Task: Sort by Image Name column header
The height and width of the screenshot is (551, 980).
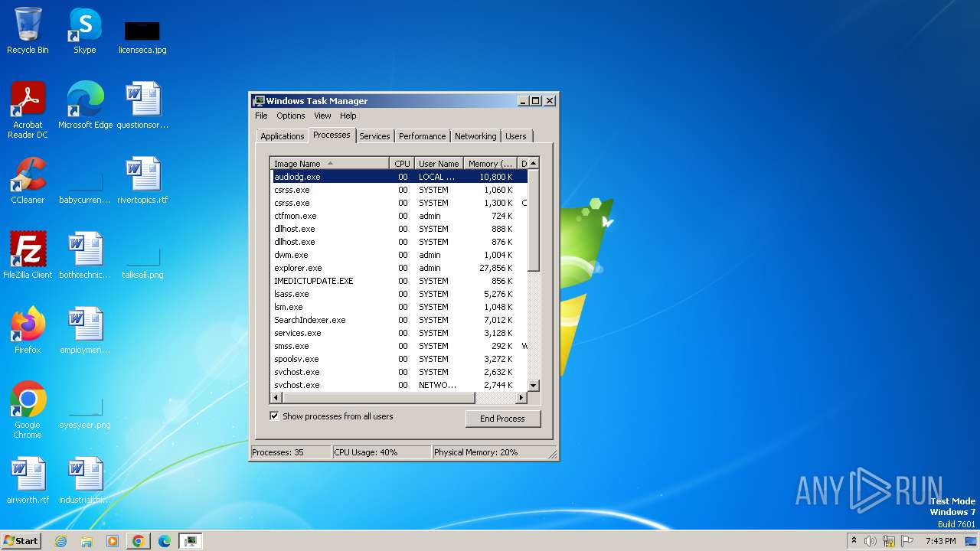Action: [330, 163]
